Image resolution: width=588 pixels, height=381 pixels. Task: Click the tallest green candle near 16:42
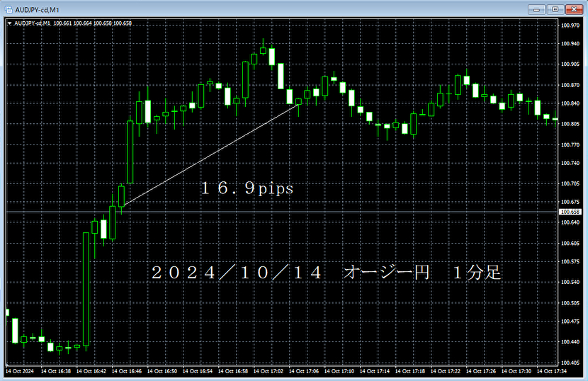coord(86,289)
